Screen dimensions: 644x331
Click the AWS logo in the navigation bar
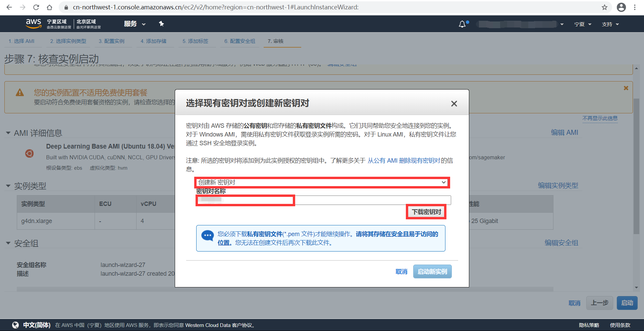pyautogui.click(x=33, y=23)
